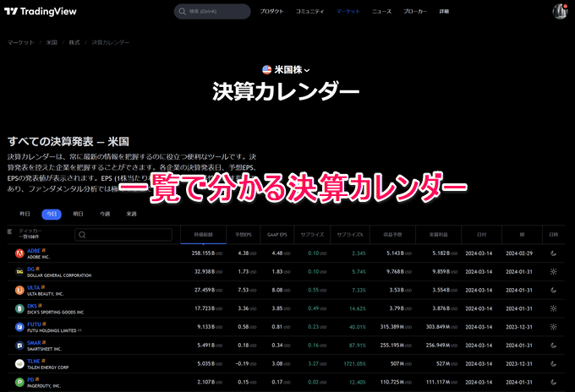575x392 pixels.
Task: Switch to the 今週 date filter
Action: click(x=104, y=215)
